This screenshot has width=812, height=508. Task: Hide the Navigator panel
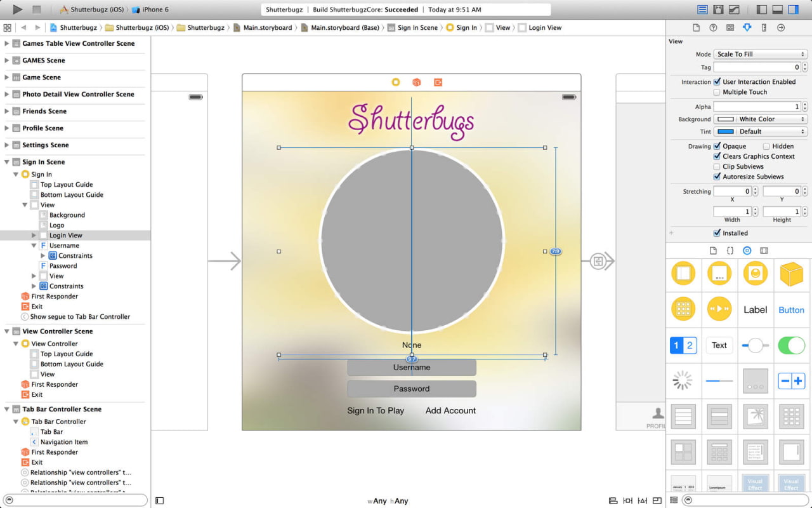762,10
